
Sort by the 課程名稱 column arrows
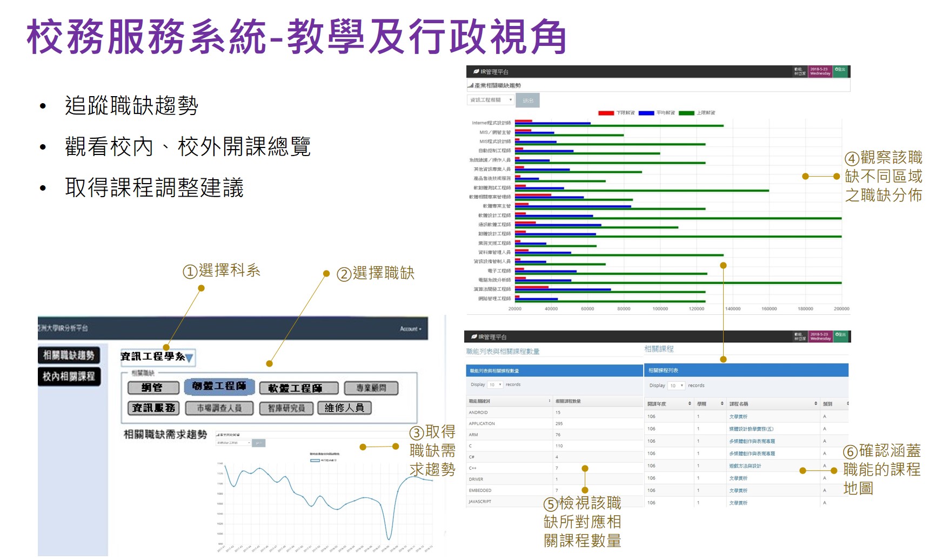pos(816,403)
